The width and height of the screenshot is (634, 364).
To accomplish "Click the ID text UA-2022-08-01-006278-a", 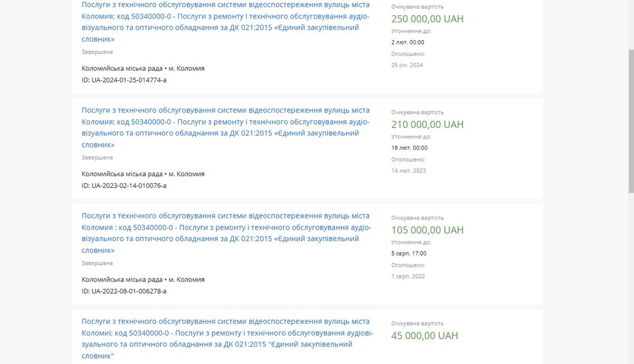I will click(124, 291).
